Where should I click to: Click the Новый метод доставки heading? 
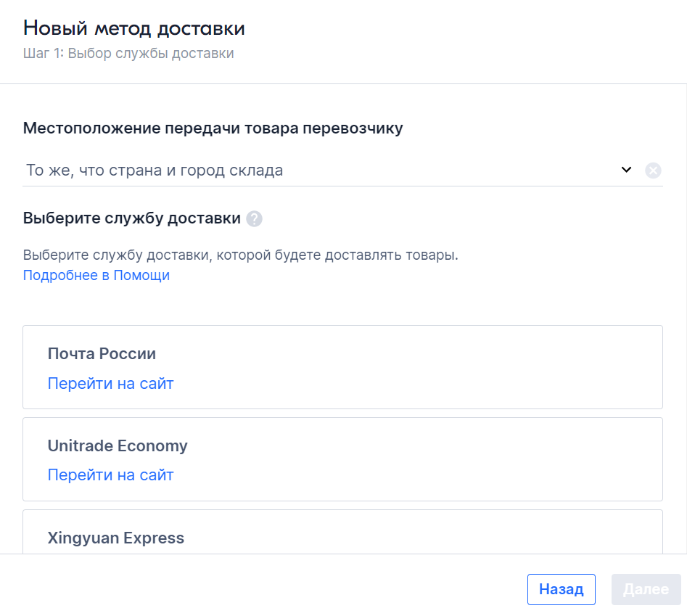134,28
